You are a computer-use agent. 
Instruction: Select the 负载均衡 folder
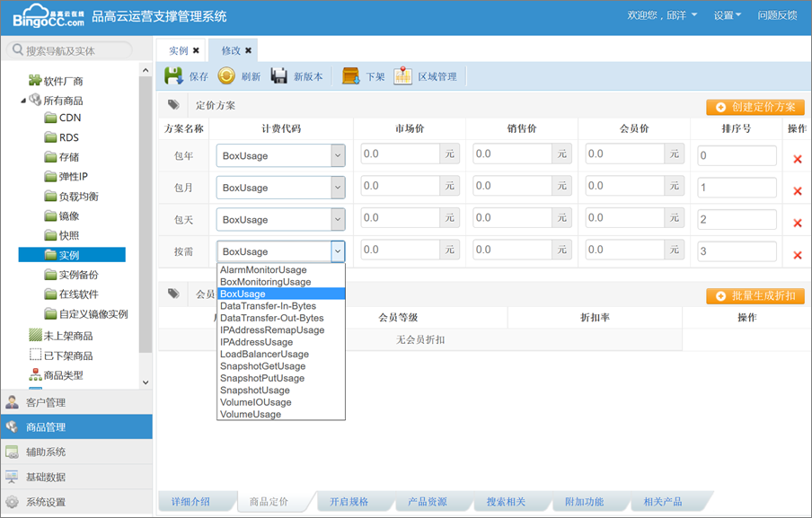[x=72, y=196]
